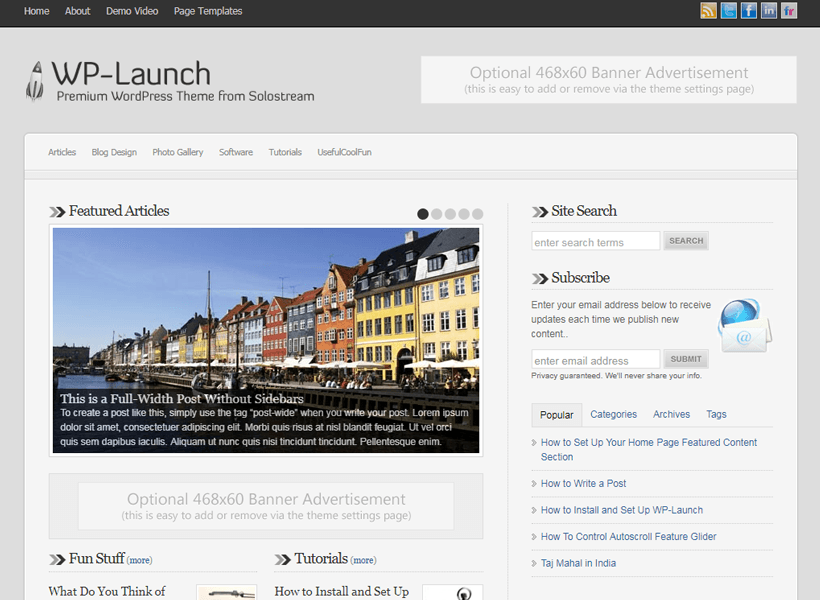Image resolution: width=820 pixels, height=600 pixels.
Task: Open the LinkedIn profile icon
Action: tap(769, 10)
